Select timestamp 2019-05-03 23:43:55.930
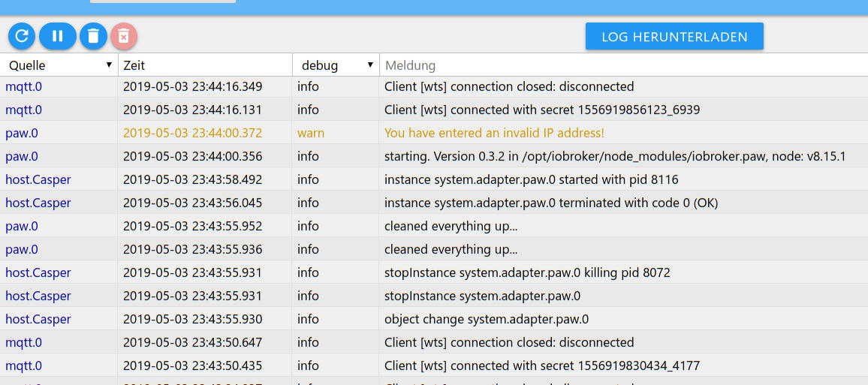Image resolution: width=868 pixels, height=385 pixels. pos(193,319)
